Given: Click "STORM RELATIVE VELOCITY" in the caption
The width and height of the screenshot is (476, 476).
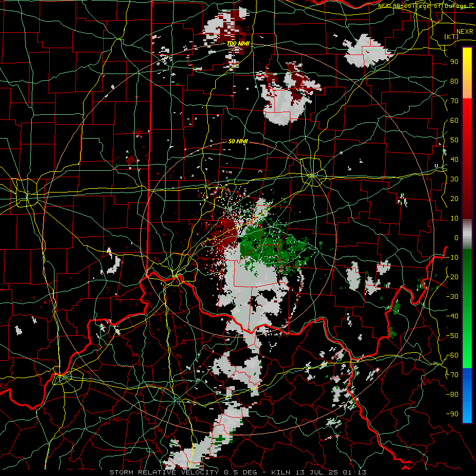Looking at the screenshot, I should tap(164, 472).
